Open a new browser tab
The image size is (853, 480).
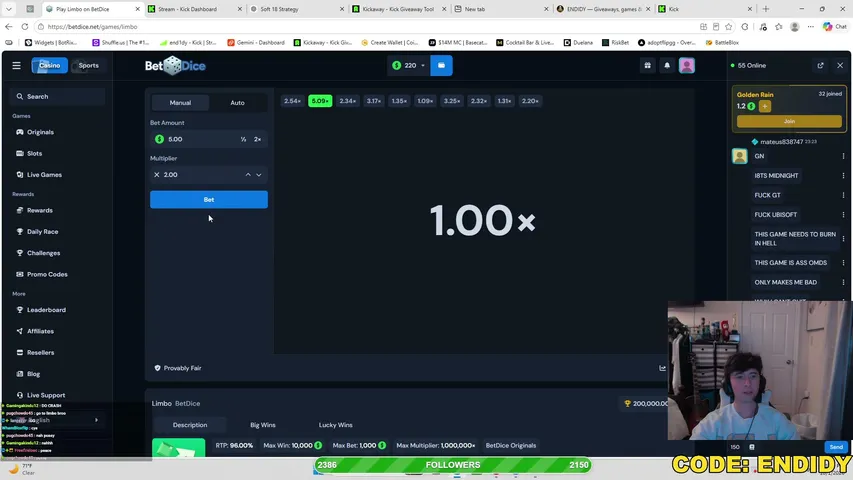click(x=766, y=9)
